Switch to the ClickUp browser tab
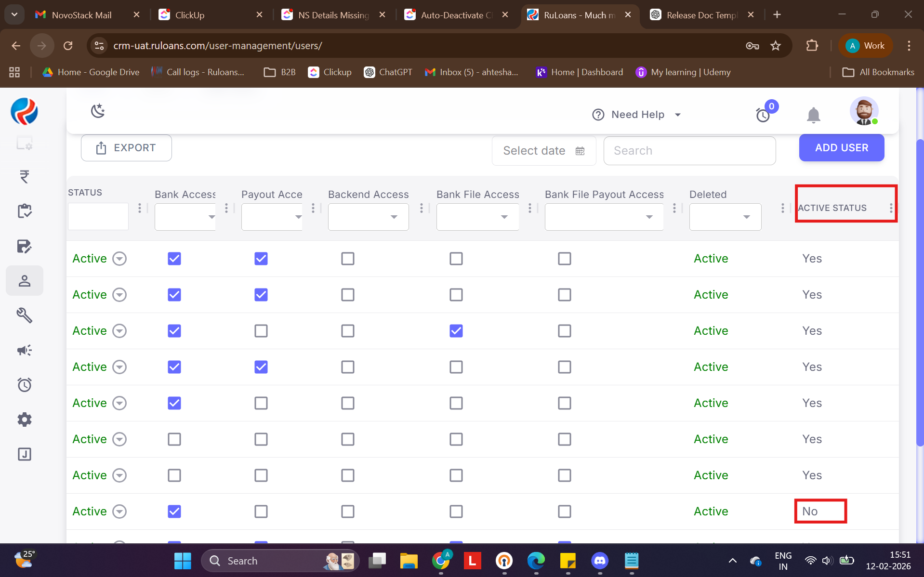The width and height of the screenshot is (924, 577). [189, 15]
